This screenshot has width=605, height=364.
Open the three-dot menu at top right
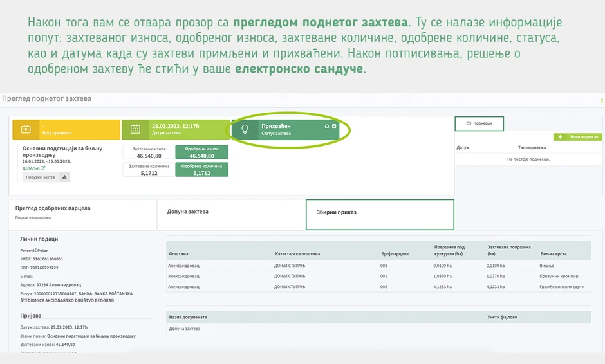(x=602, y=100)
